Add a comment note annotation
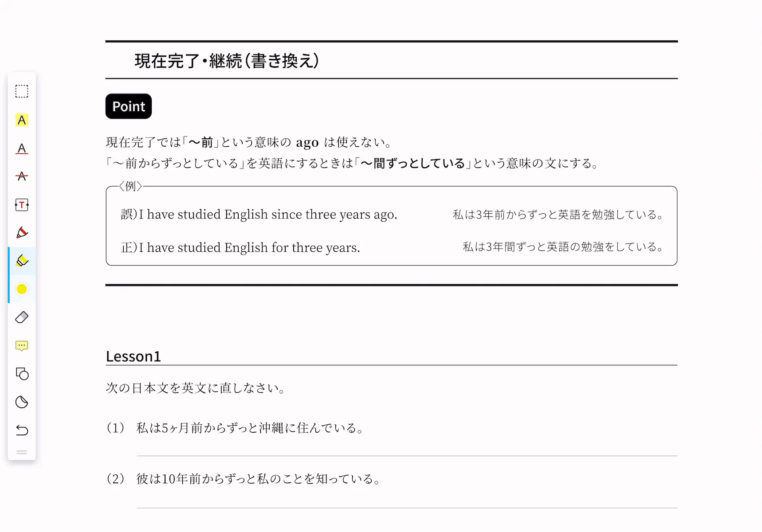The height and width of the screenshot is (532, 762). tap(22, 346)
